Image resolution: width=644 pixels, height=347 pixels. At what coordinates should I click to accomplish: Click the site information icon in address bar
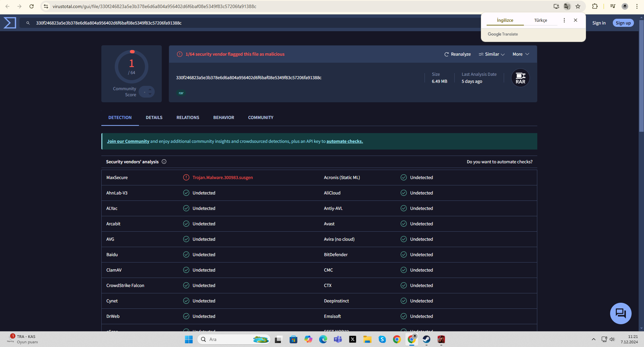click(46, 6)
